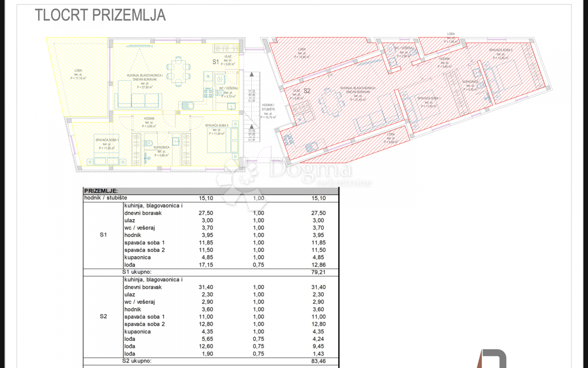Select the S2 label on the red apartment
Image resolution: width=588 pixels, height=368 pixels.
307,91
